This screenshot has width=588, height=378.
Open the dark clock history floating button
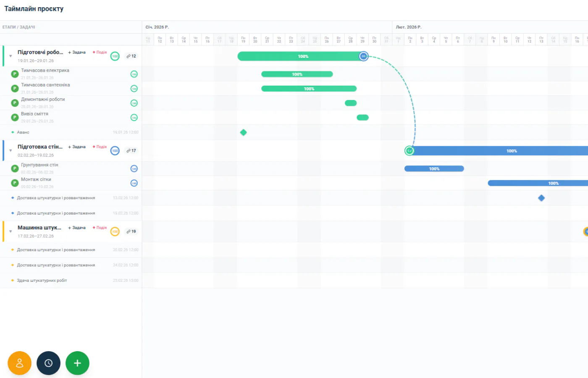click(x=48, y=363)
